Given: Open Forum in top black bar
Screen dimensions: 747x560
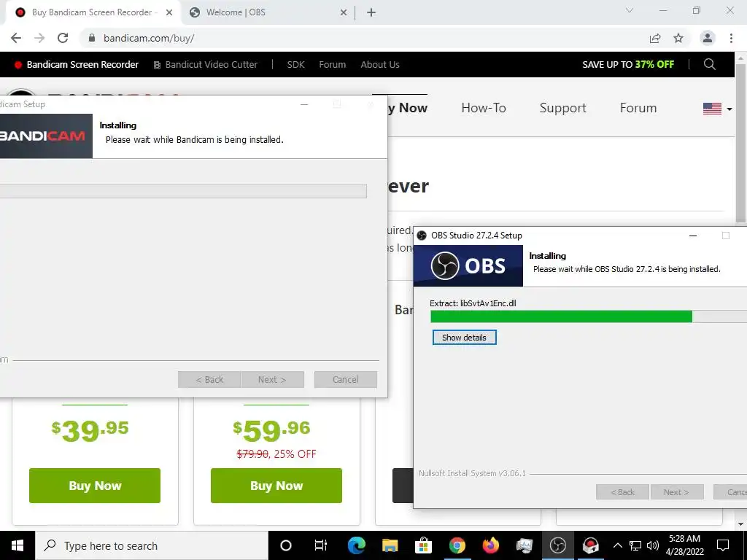Looking at the screenshot, I should [332, 64].
